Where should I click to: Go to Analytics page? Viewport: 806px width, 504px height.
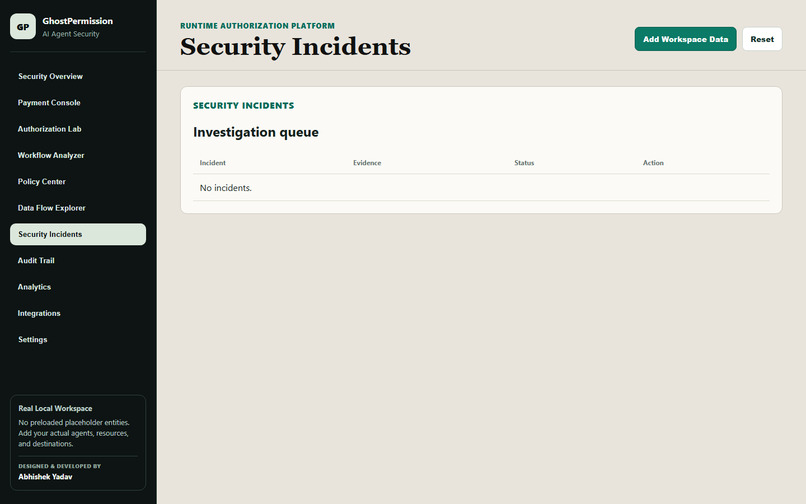coord(78,286)
